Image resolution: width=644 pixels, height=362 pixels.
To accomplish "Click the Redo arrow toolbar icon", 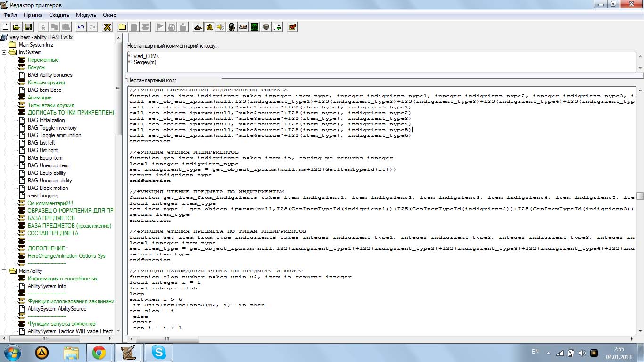I will coord(92,27).
